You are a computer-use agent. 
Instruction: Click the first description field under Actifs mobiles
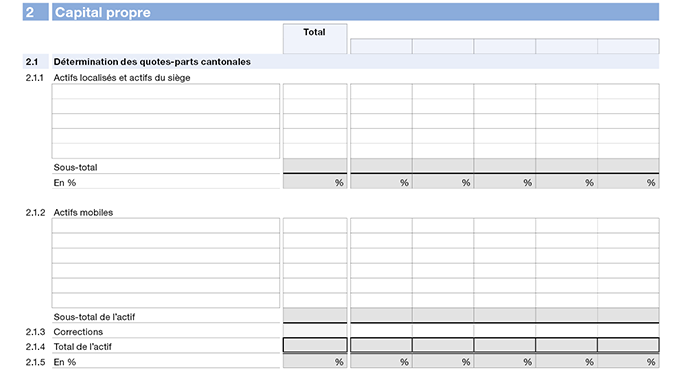[x=166, y=226]
